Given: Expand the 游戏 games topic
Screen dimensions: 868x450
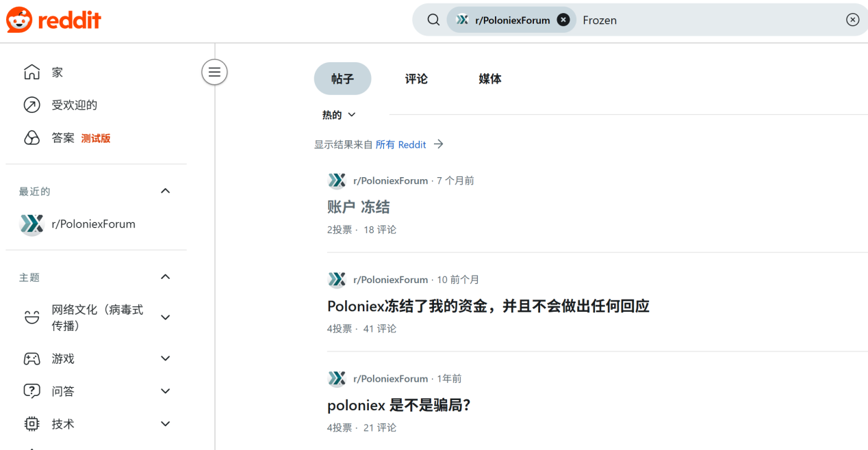Looking at the screenshot, I should pyautogui.click(x=165, y=358).
